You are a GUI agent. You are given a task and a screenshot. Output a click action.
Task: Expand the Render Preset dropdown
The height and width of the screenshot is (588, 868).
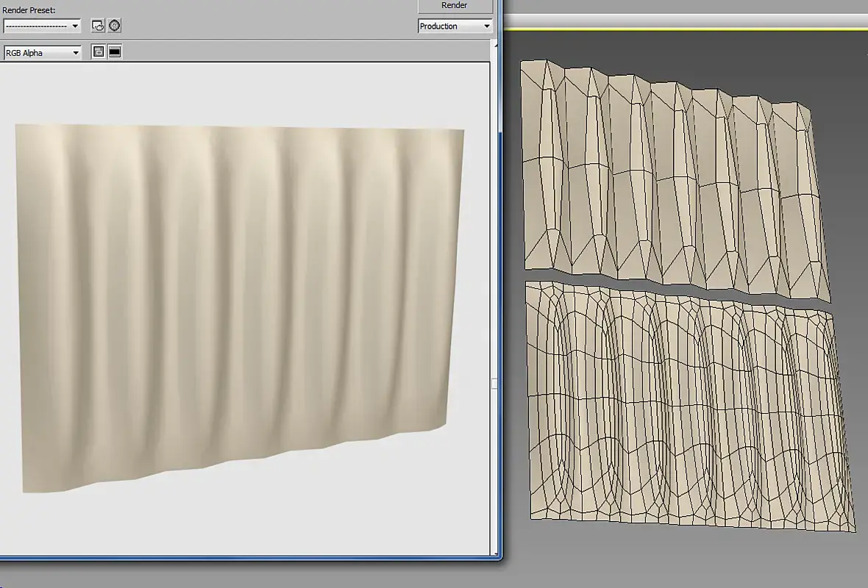point(42,26)
